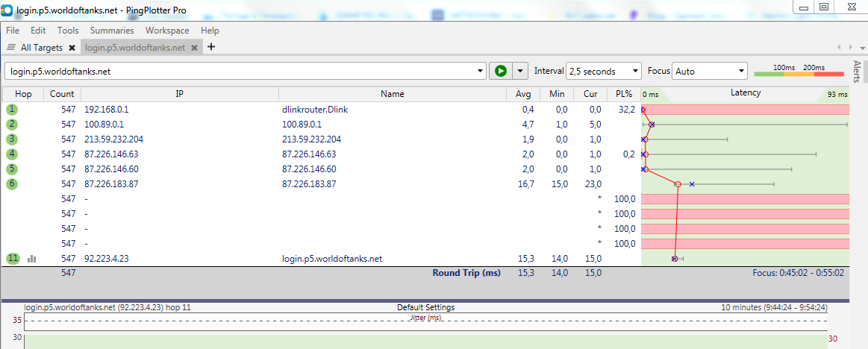Select hop 2 circle icon
The width and height of the screenshot is (868, 349).
12,124
